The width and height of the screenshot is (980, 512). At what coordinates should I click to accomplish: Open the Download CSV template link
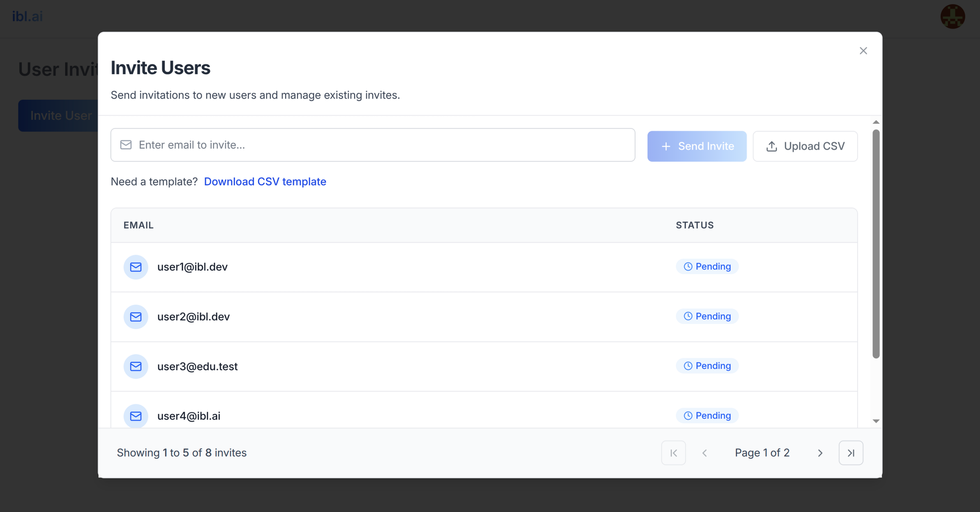click(x=265, y=181)
